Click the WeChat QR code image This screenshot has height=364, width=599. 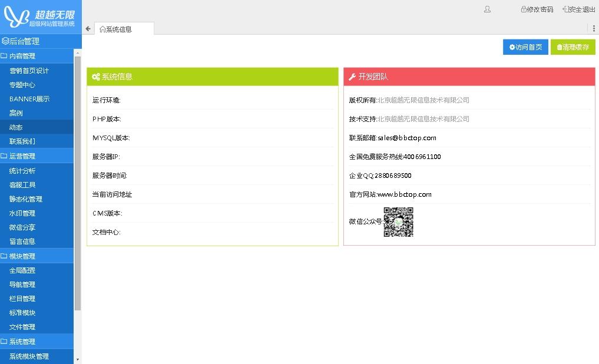tap(398, 222)
